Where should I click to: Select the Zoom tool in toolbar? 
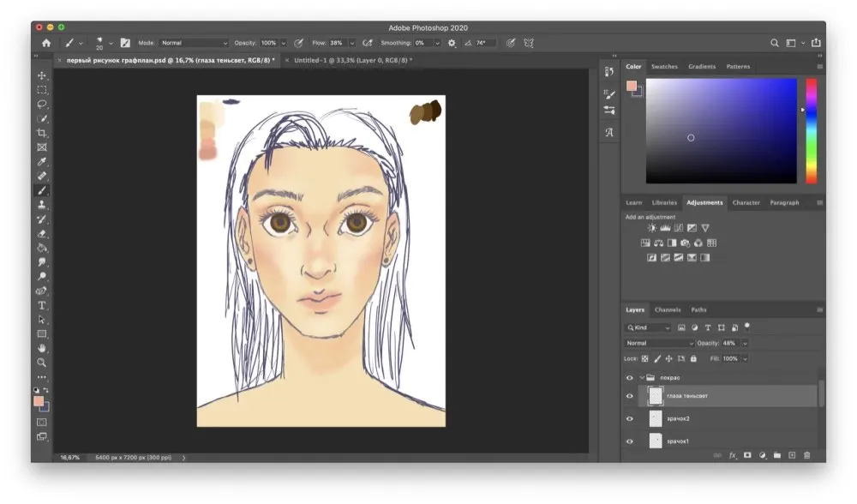click(x=41, y=363)
